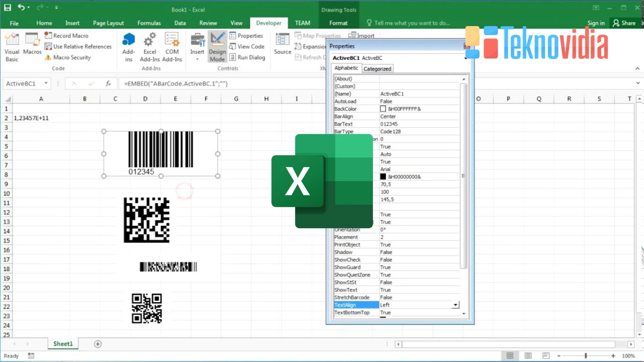
Task: Expand the Name Box dropdown
Action: pyautogui.click(x=46, y=83)
